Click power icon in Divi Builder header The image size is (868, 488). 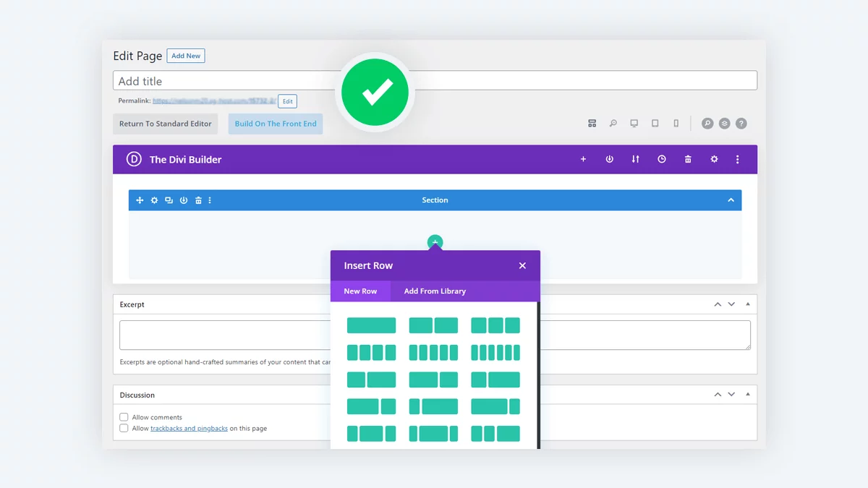click(609, 159)
